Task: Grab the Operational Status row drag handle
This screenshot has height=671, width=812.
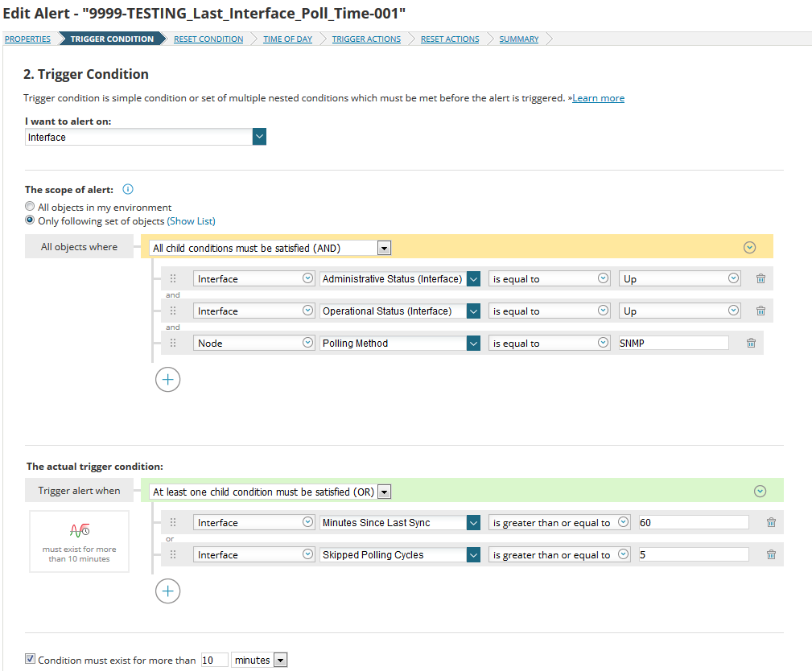Action: (x=173, y=311)
